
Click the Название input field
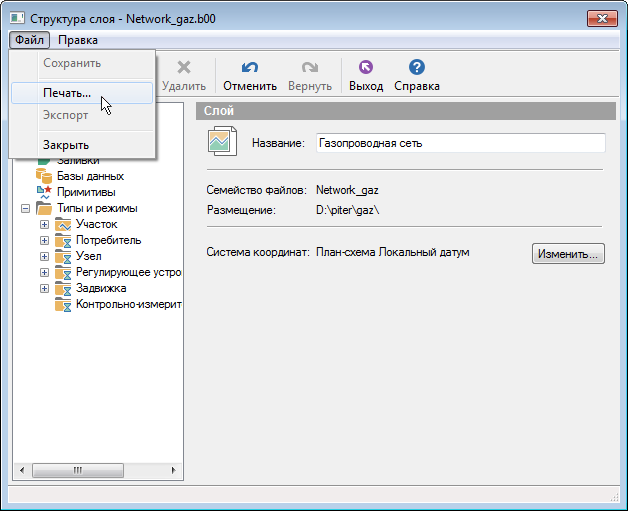click(461, 143)
